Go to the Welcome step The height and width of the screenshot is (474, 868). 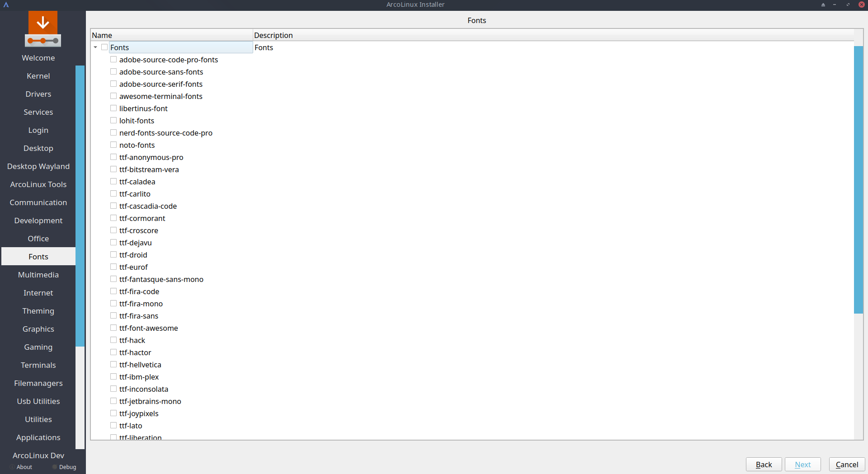tap(38, 58)
